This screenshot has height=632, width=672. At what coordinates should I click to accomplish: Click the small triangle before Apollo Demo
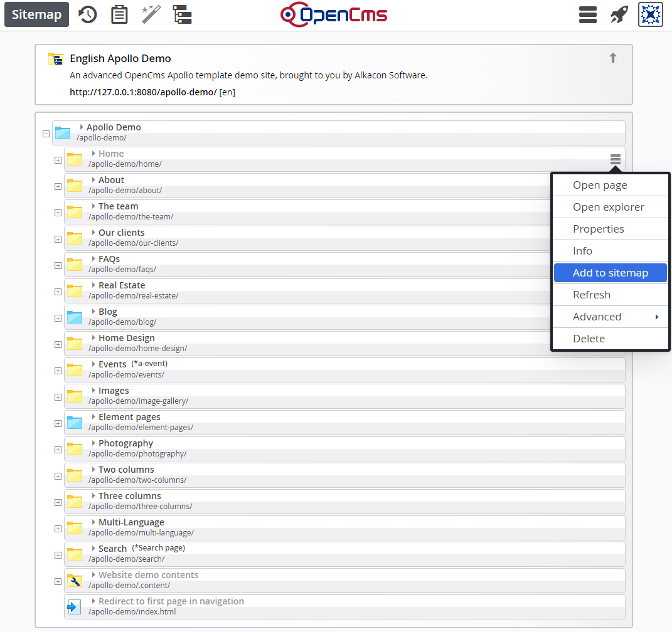click(82, 127)
